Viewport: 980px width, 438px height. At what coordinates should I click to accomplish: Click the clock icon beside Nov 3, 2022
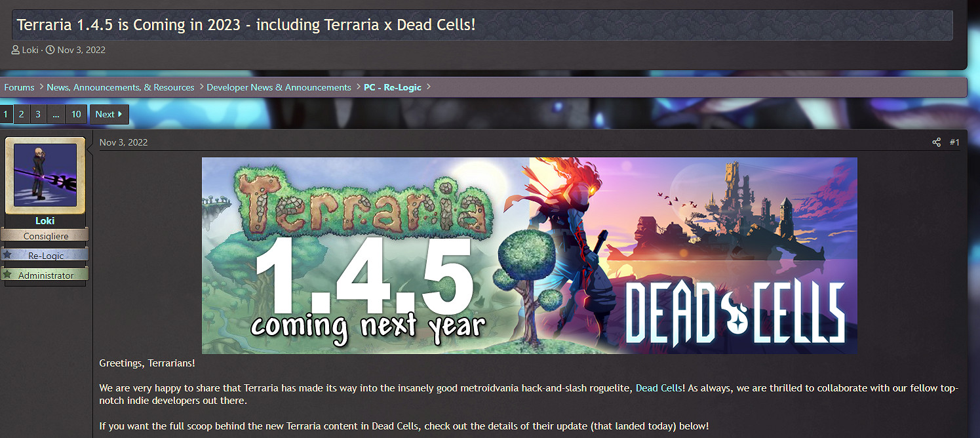[50, 50]
